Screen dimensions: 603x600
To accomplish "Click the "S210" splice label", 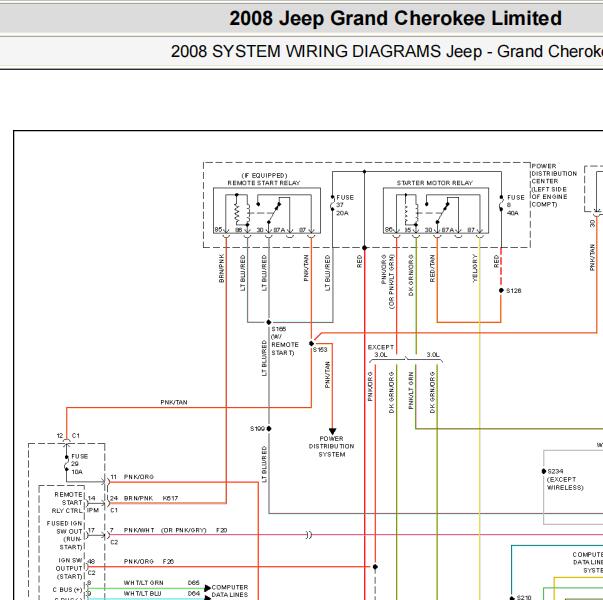I will click(x=524, y=597).
